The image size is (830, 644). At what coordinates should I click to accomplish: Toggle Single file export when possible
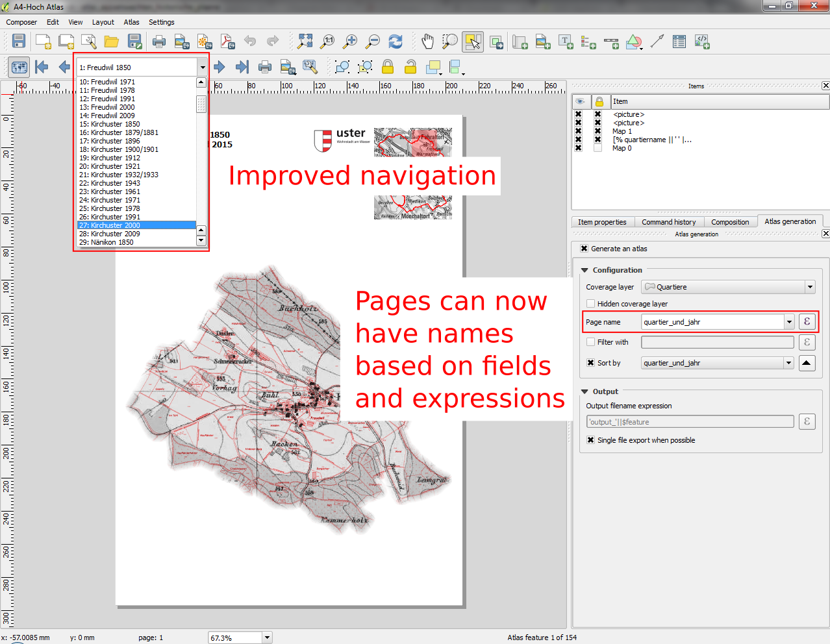click(x=590, y=440)
